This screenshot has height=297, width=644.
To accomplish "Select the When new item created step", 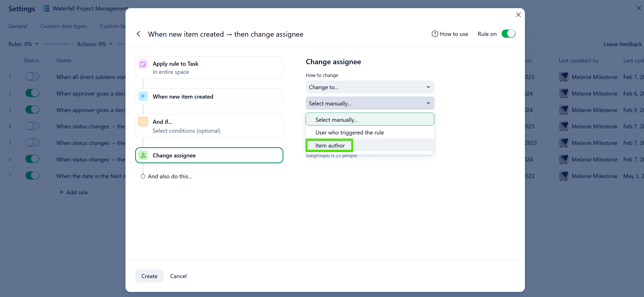I will click(x=209, y=96).
